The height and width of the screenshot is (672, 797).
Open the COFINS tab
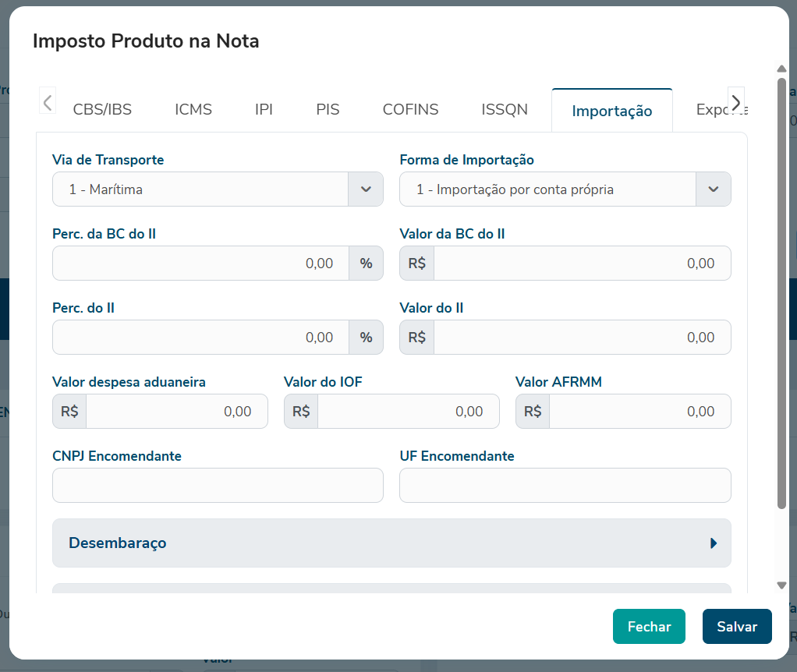[410, 110]
